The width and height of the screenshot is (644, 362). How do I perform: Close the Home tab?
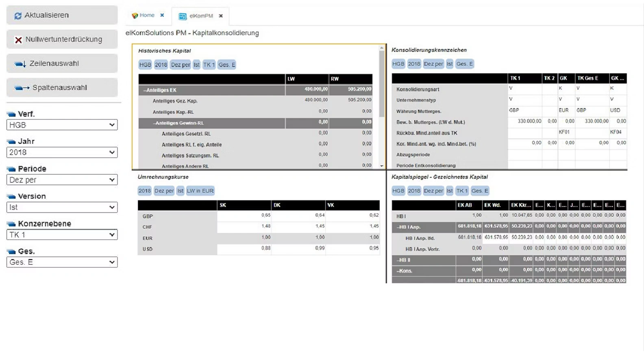click(162, 15)
